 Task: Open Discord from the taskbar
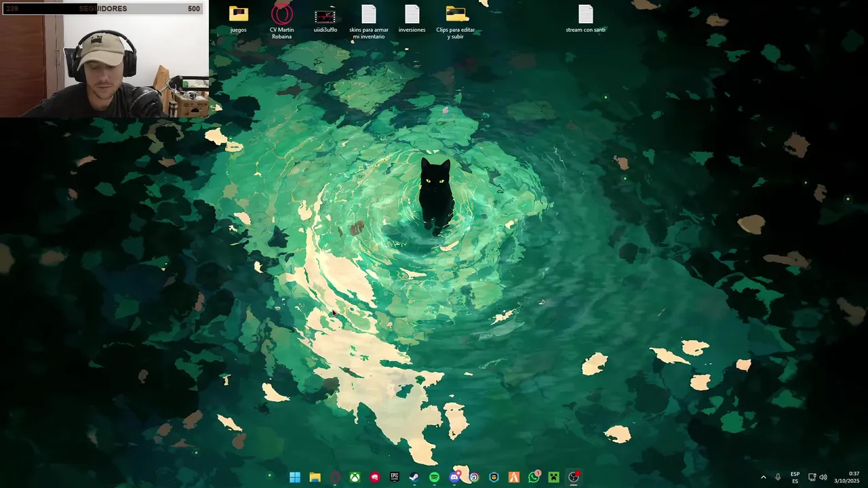454,477
